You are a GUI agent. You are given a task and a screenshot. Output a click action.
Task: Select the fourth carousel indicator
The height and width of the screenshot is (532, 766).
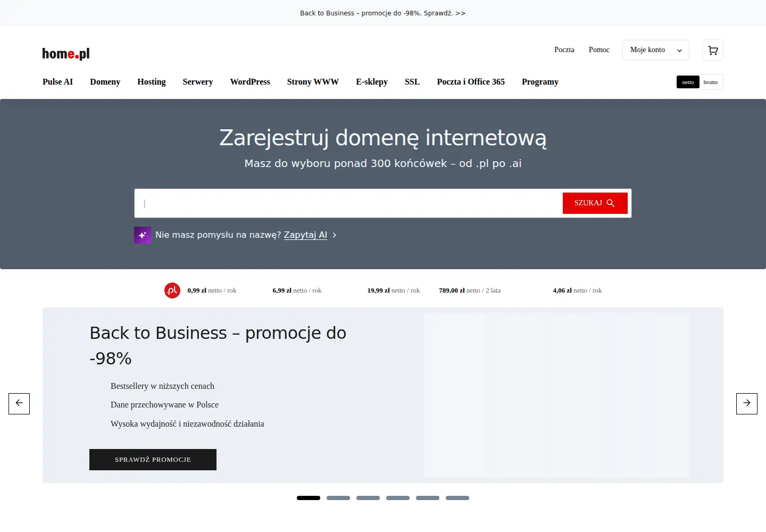point(398,498)
